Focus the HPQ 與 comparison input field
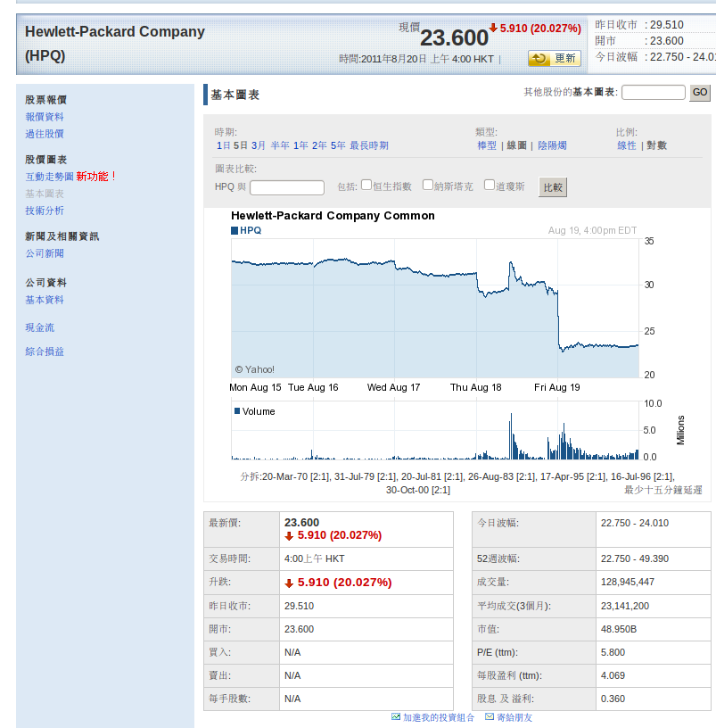The height and width of the screenshot is (728, 716). [x=287, y=187]
